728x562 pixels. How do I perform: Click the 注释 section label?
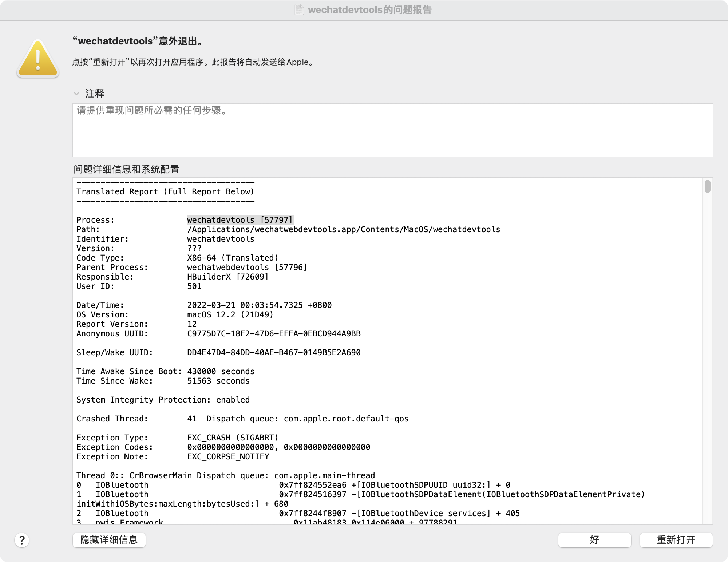pyautogui.click(x=95, y=94)
